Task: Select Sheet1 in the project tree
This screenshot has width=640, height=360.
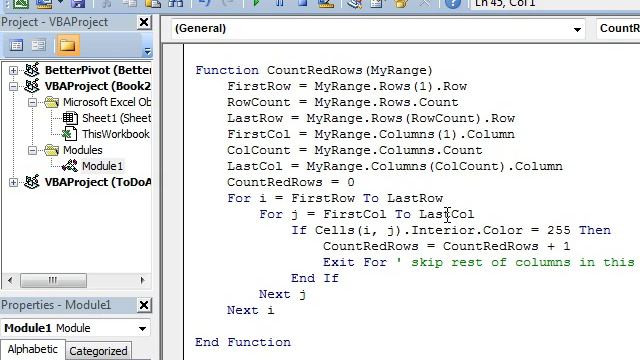Action: pyautogui.click(x=116, y=118)
